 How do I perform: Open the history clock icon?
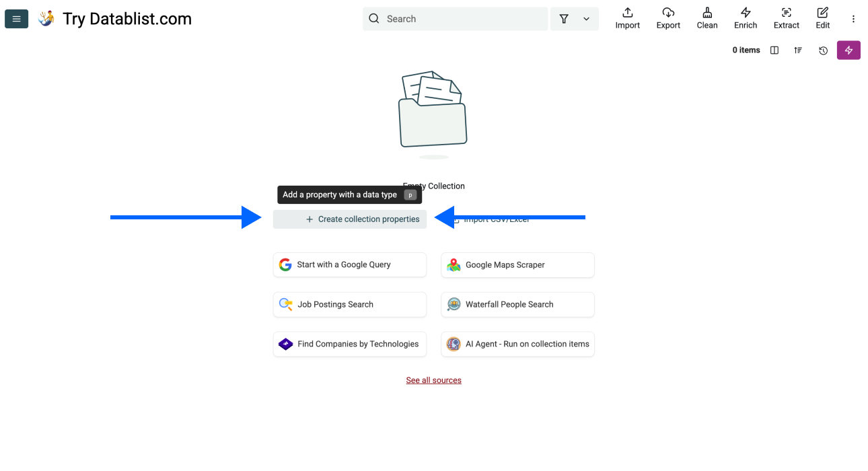coord(823,50)
